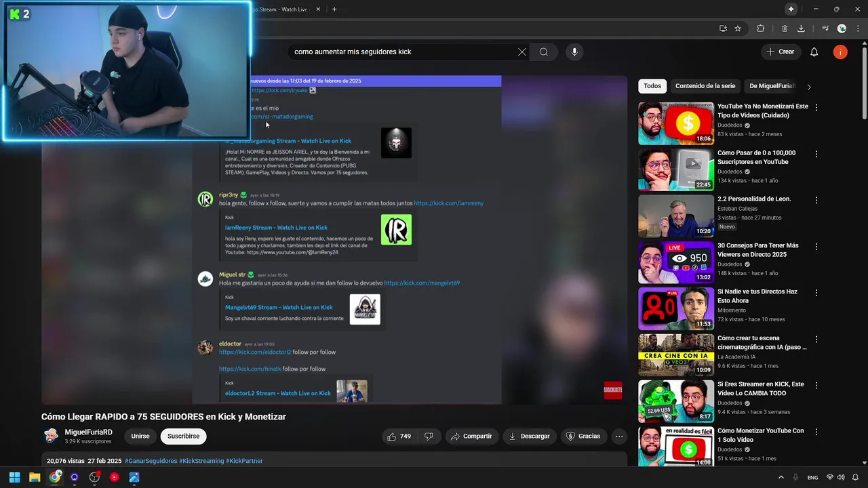The width and height of the screenshot is (868, 488).
Task: Open YouTube notifications bell
Action: 814,52
